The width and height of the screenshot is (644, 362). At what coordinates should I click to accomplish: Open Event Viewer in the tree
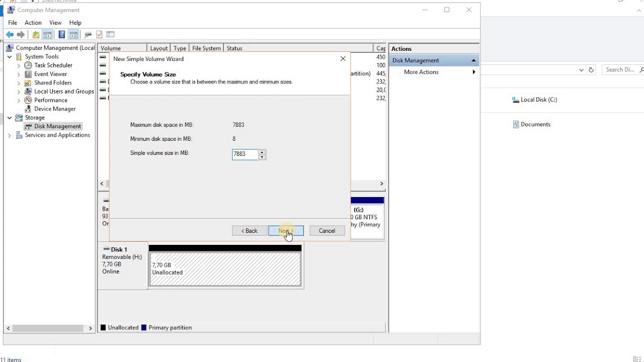click(x=50, y=74)
